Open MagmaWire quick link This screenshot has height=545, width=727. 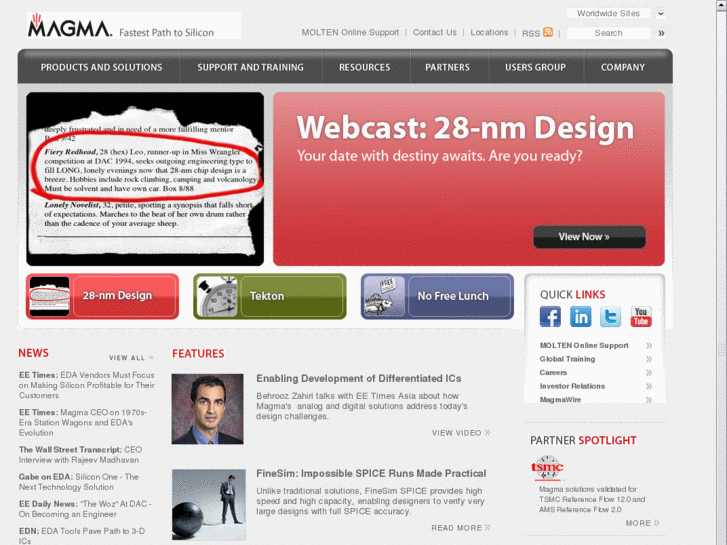pyautogui.click(x=560, y=399)
